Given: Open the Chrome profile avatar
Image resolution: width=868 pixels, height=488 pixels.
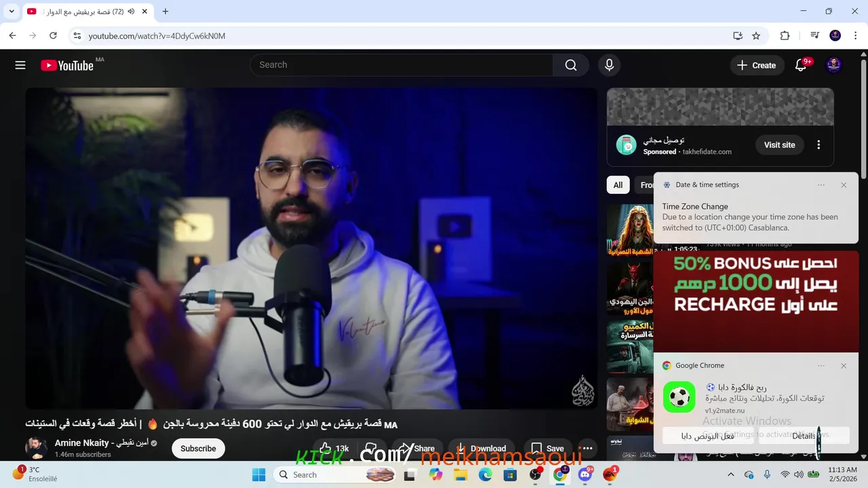Looking at the screenshot, I should tap(835, 36).
